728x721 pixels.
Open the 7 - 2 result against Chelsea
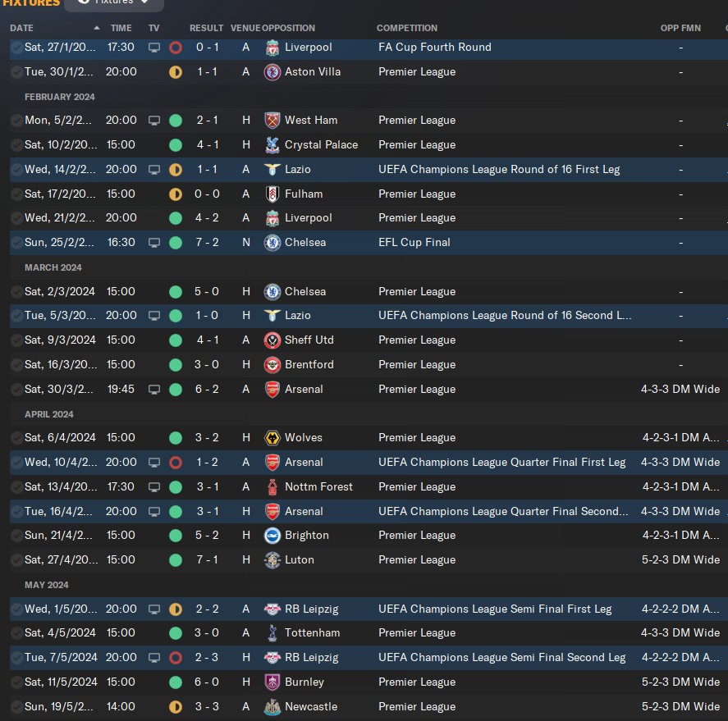tap(207, 243)
